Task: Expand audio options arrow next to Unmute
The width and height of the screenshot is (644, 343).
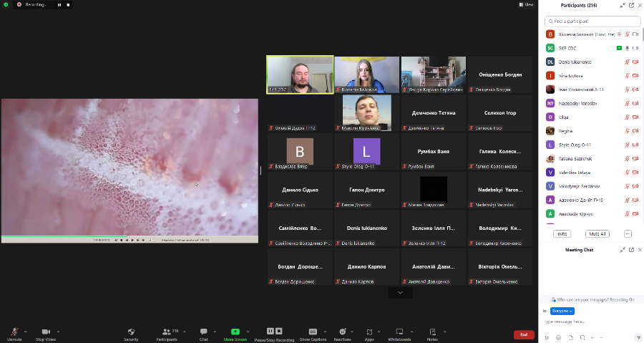Action: click(x=26, y=332)
